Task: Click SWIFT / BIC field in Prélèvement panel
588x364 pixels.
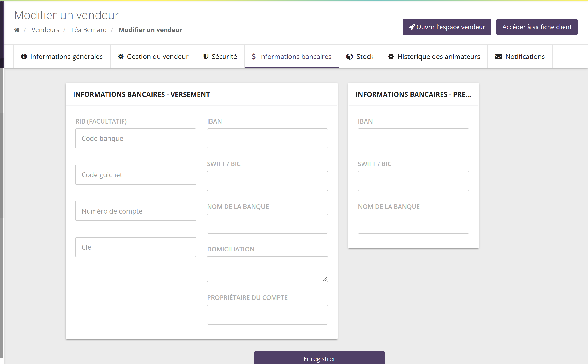Action: coord(413,181)
